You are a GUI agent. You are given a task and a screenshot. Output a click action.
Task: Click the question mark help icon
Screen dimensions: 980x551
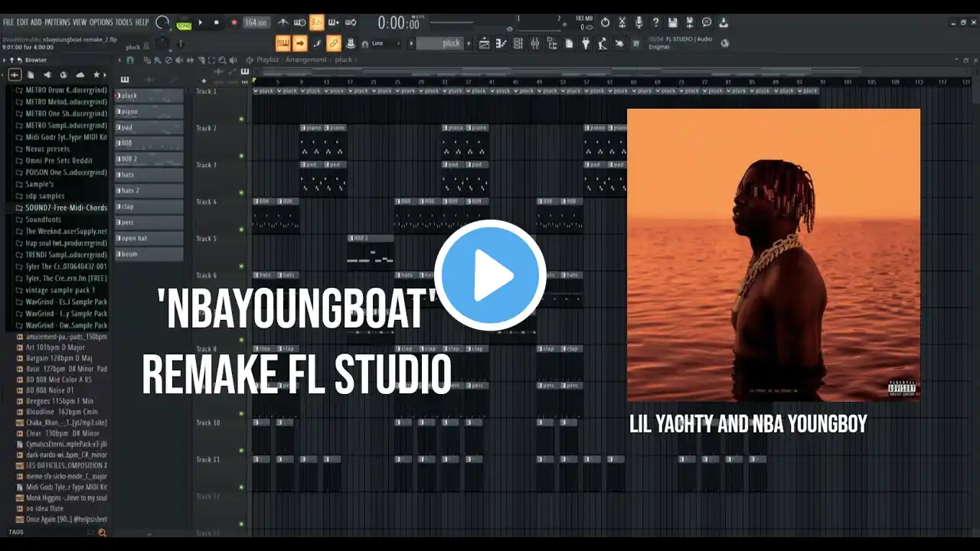pos(655,23)
